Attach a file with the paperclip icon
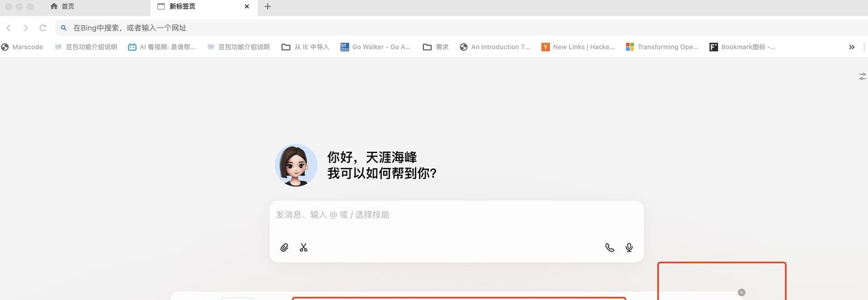 coord(284,248)
